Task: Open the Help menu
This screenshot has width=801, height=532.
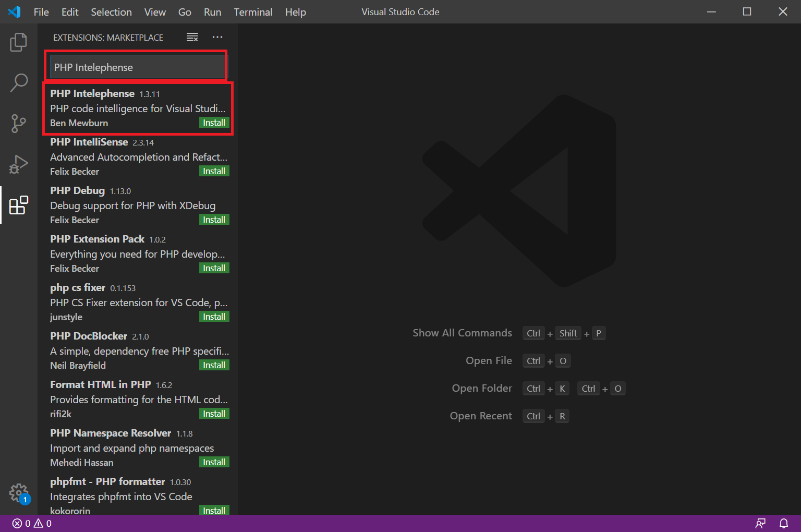Action: pos(295,12)
